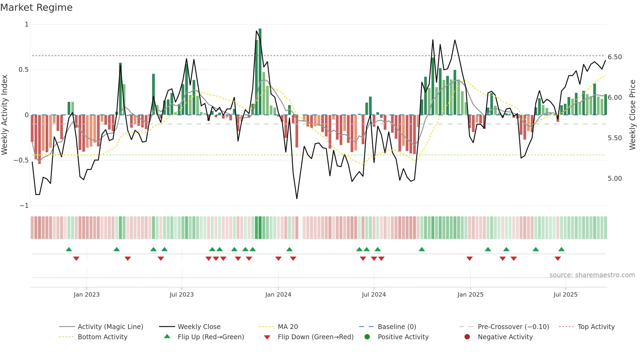This screenshot has height=362, width=644.
Task: Toggle the Flip Up (Red→Green) legend entry
Action: click(204, 337)
